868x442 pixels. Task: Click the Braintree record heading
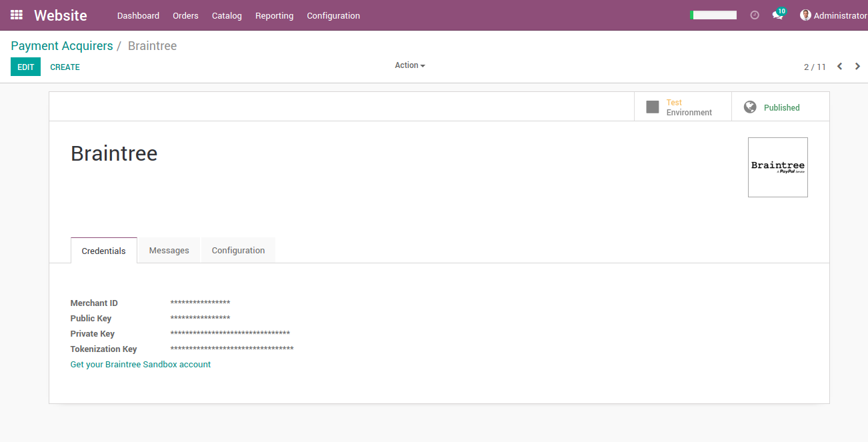point(114,153)
